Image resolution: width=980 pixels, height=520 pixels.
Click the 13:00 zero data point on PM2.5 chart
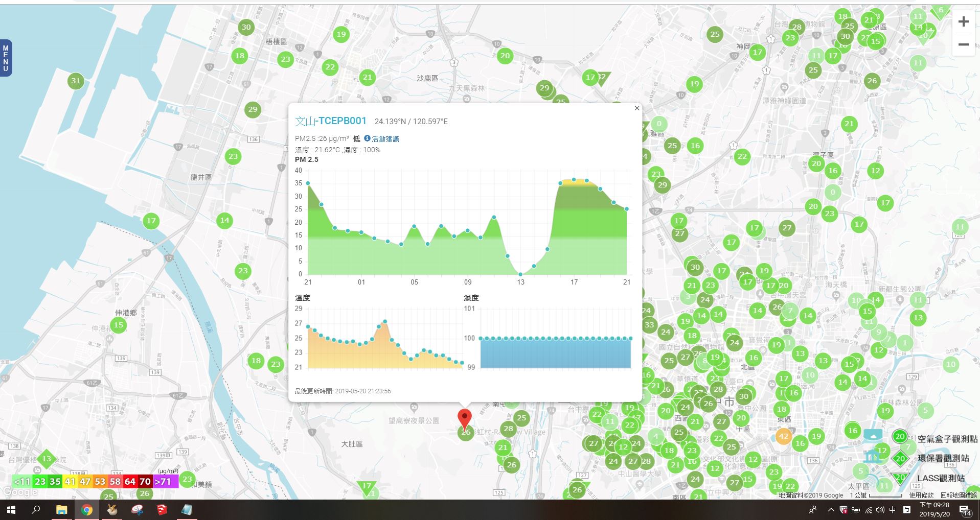(520, 274)
